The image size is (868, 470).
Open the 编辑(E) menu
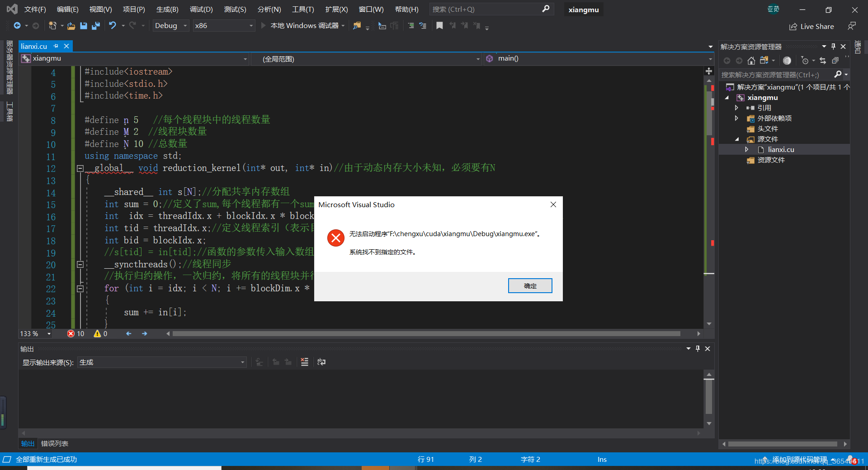point(67,9)
